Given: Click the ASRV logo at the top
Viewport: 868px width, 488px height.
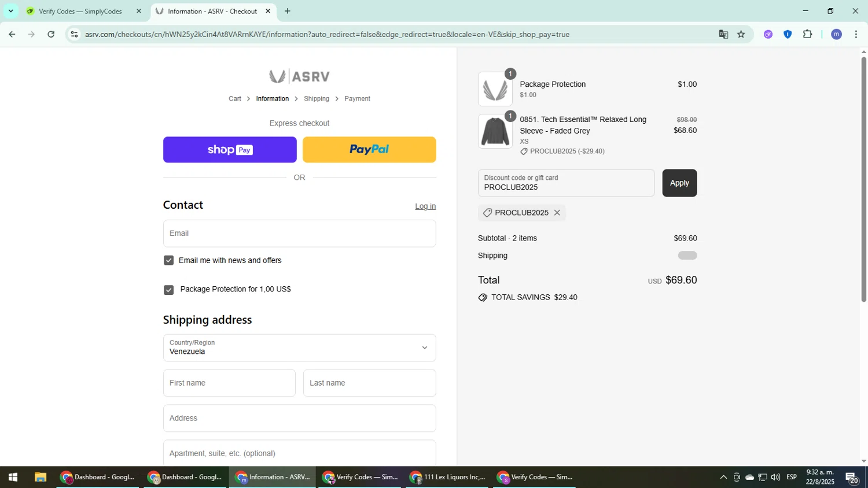Looking at the screenshot, I should (x=299, y=76).
